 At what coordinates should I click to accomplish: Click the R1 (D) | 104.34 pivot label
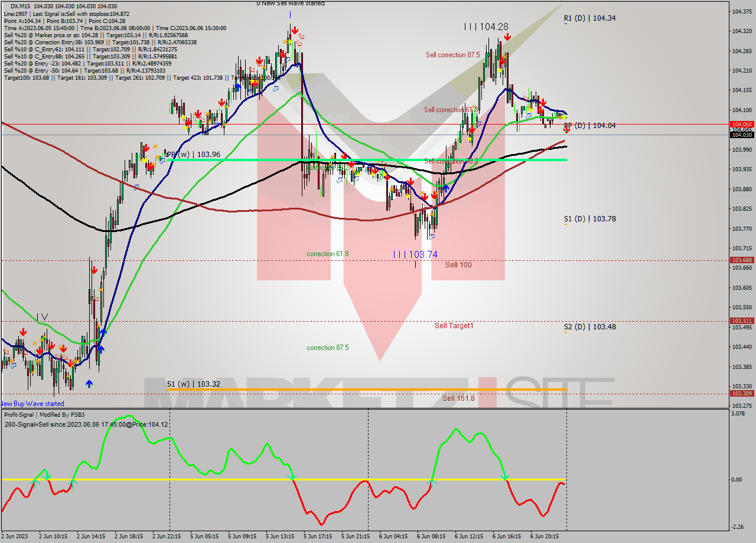pyautogui.click(x=589, y=18)
